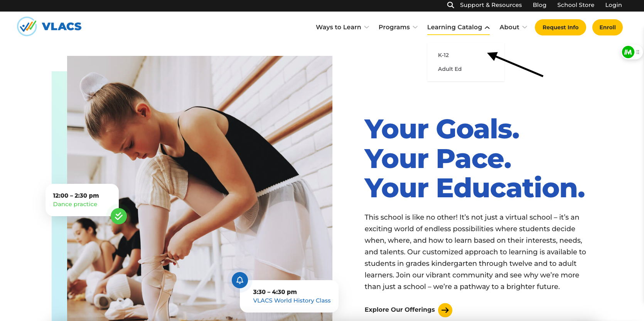This screenshot has width=644, height=321.
Task: Click the Login link
Action: (x=613, y=5)
